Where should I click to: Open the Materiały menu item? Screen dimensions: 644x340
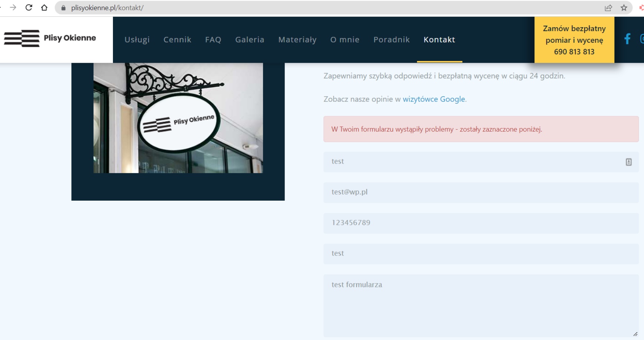[297, 39]
